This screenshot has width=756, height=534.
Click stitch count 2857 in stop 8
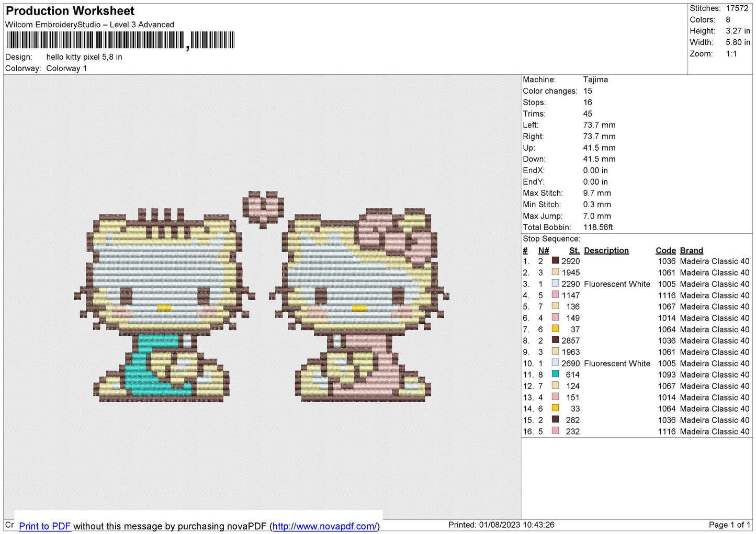click(571, 340)
